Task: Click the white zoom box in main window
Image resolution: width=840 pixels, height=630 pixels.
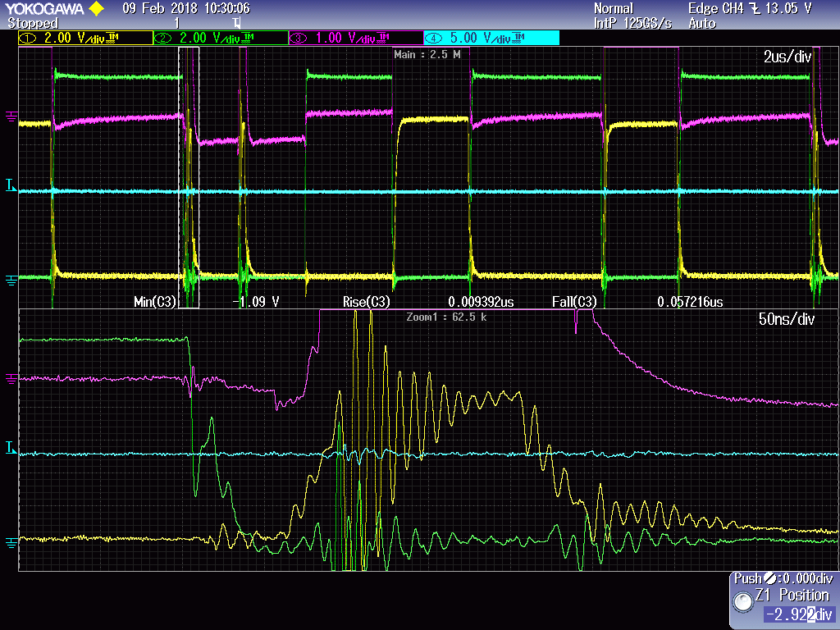Action: (189, 177)
